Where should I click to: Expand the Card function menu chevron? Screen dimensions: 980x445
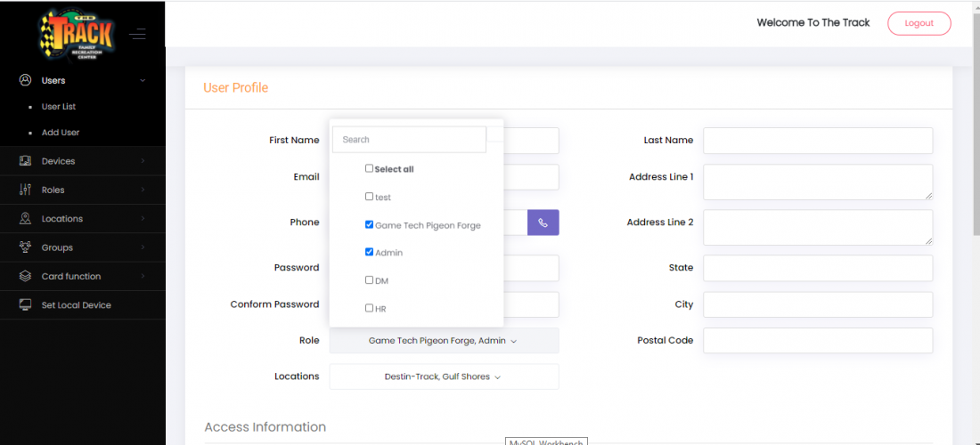click(x=143, y=276)
